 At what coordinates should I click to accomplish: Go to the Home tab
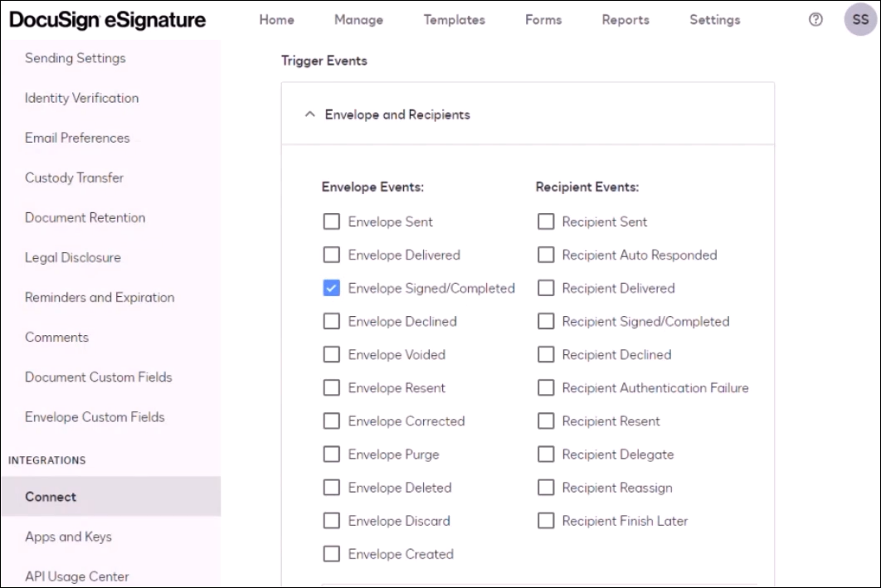[276, 20]
